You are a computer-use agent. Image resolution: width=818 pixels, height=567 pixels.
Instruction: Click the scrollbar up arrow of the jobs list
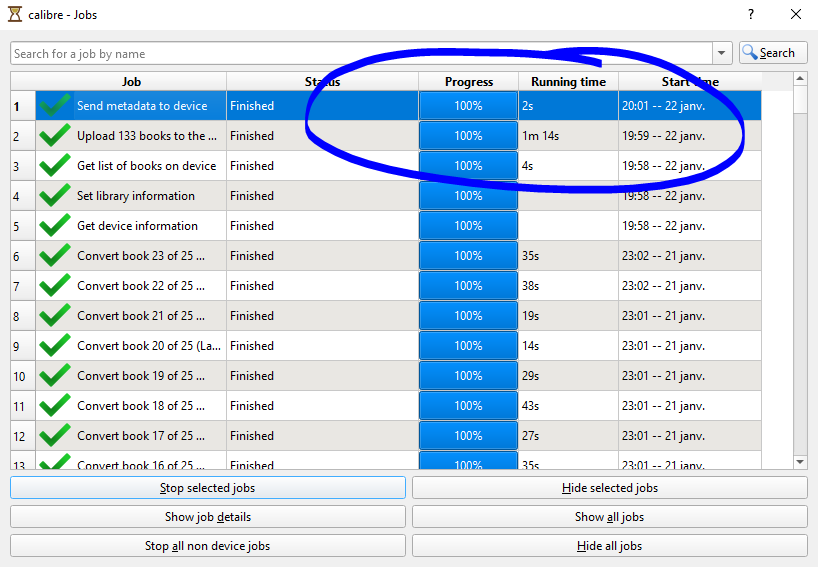pos(800,79)
